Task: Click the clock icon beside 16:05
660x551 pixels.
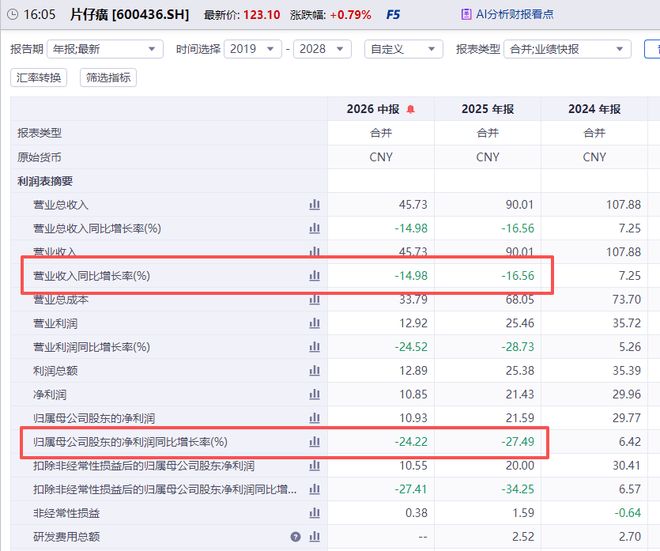Action: click(x=13, y=15)
